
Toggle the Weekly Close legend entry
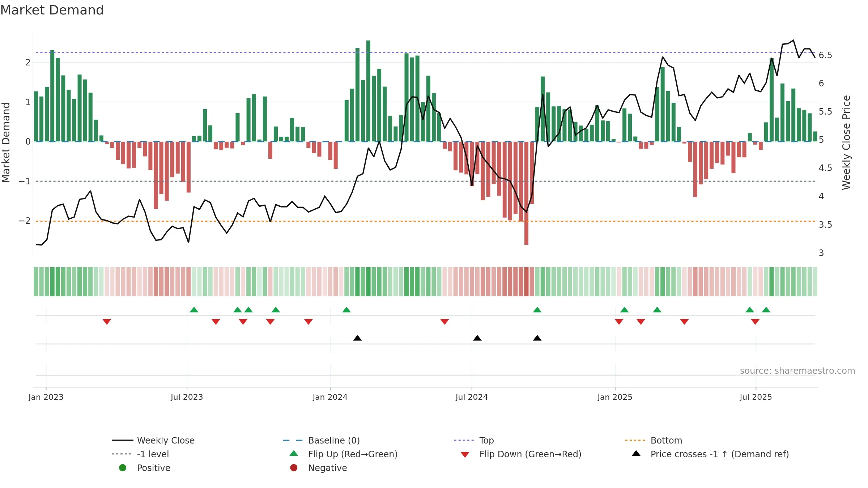153,440
